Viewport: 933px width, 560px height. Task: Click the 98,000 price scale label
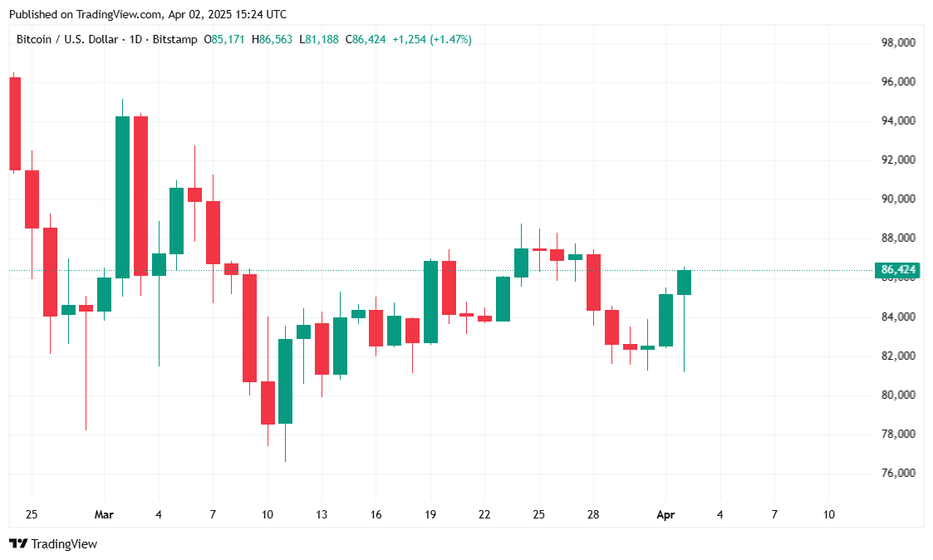[x=898, y=43]
